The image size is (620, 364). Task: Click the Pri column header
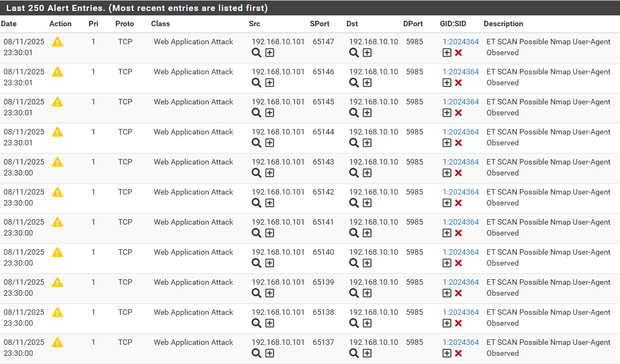pyautogui.click(x=94, y=24)
